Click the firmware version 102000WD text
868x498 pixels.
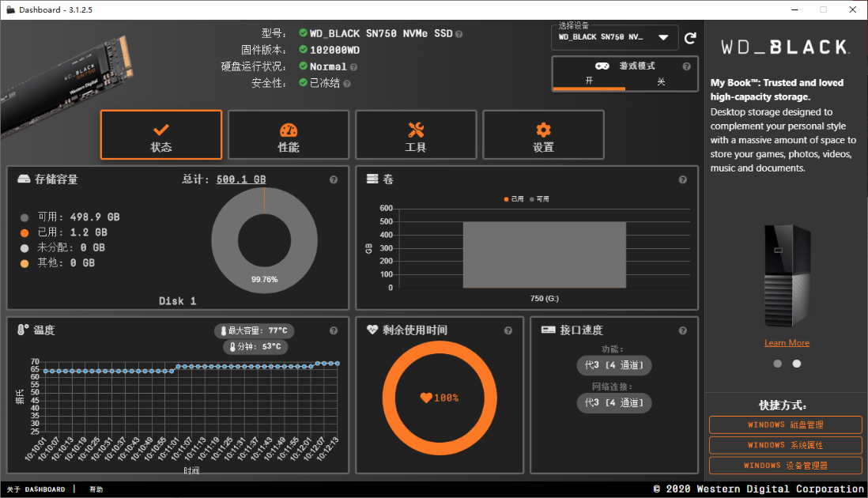point(335,50)
